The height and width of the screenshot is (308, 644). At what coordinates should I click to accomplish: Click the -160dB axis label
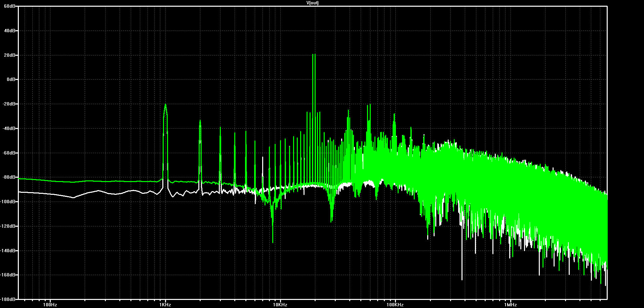[x=8, y=275]
